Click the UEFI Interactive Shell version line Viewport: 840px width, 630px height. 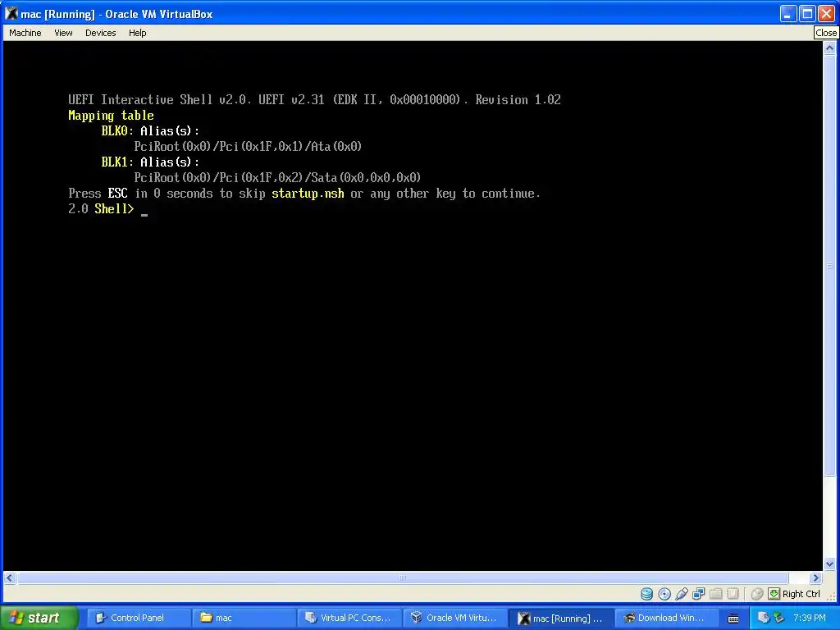pos(314,99)
